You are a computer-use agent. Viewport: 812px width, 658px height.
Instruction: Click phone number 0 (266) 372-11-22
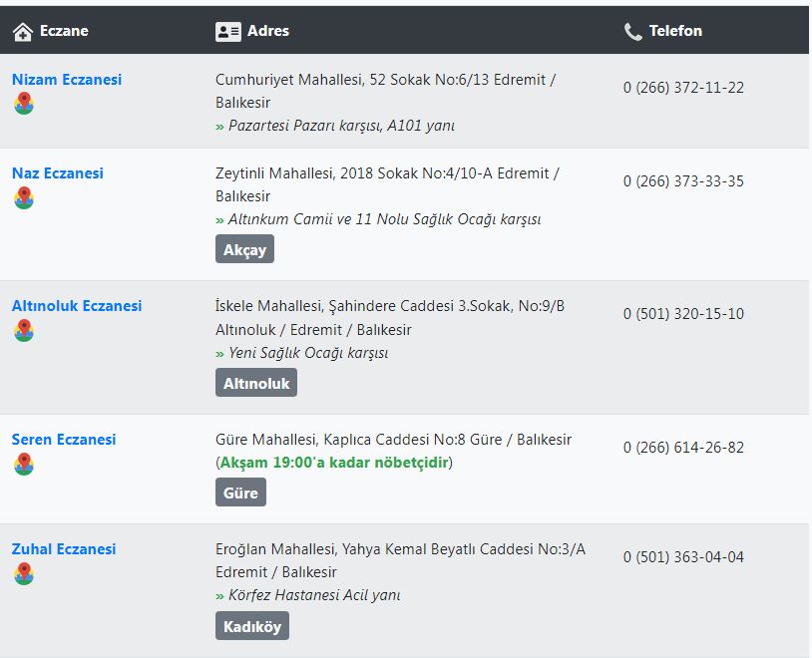[683, 87]
